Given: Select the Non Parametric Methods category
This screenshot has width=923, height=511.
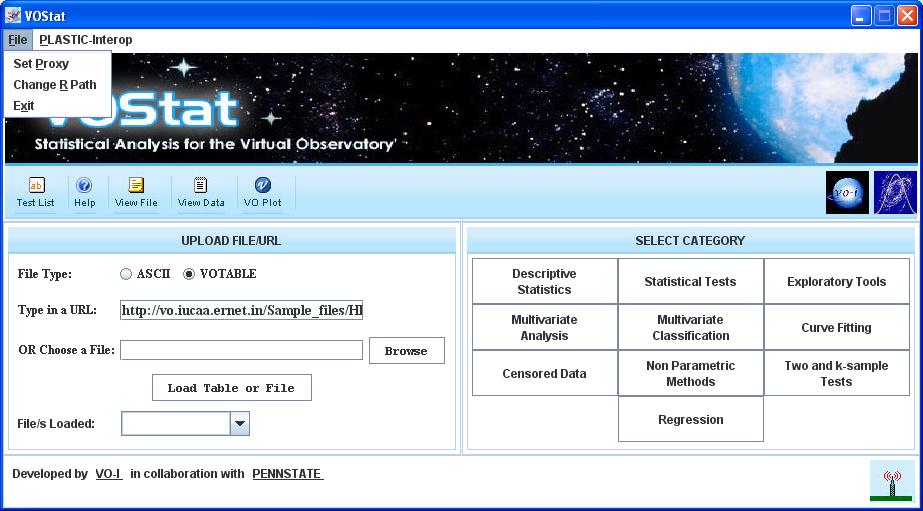Looking at the screenshot, I should [690, 373].
